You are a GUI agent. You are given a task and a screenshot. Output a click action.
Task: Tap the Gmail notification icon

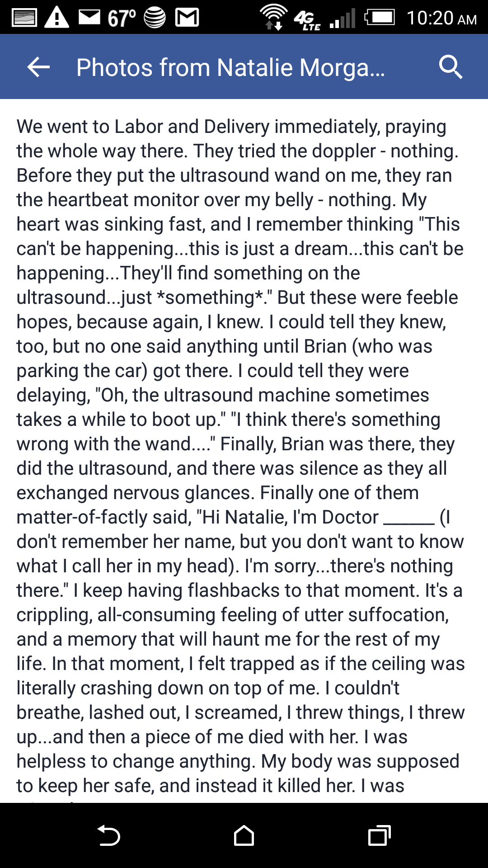pyautogui.click(x=187, y=18)
